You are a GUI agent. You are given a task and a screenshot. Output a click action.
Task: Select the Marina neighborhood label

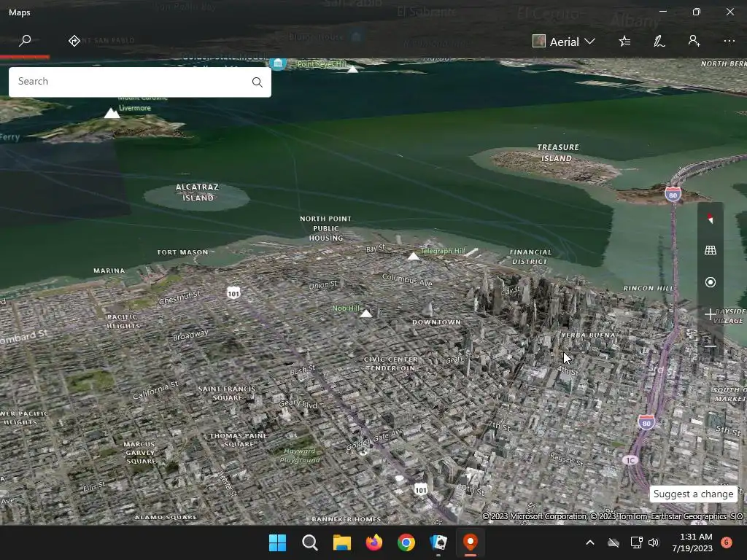click(x=109, y=271)
